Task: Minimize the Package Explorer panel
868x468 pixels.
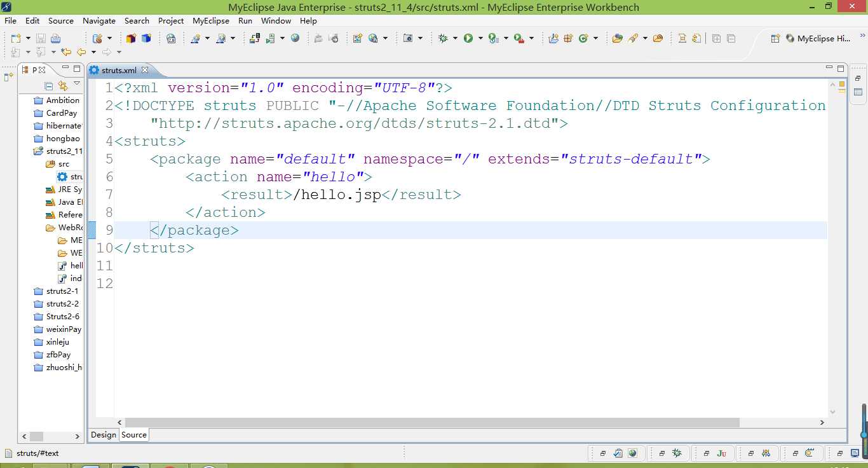Action: click(x=65, y=69)
